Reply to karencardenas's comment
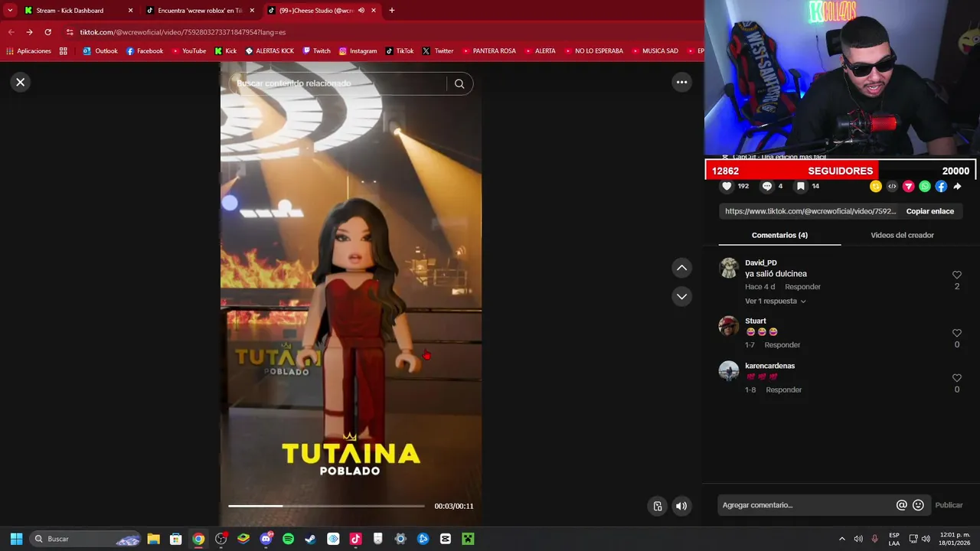 tap(784, 390)
